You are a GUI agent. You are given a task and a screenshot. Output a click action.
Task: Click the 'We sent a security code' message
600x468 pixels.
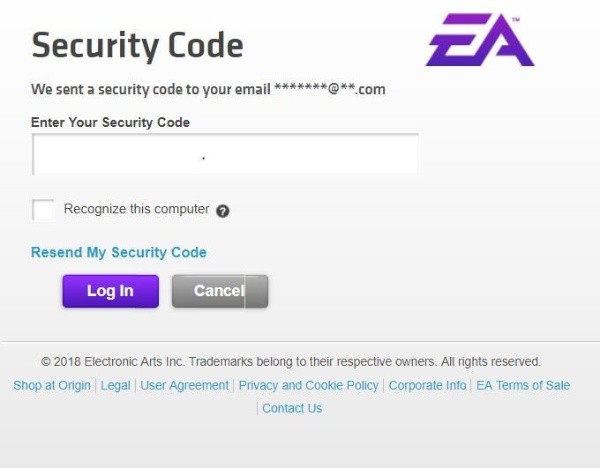click(150, 90)
